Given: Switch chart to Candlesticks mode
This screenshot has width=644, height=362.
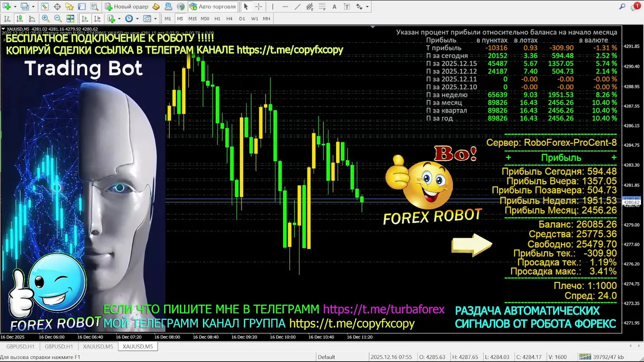Looking at the screenshot, I should [20, 19].
